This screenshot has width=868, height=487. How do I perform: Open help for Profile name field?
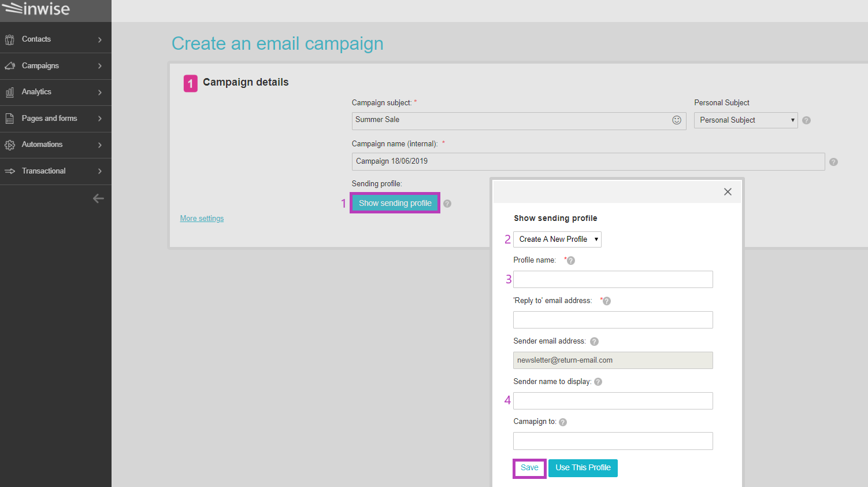click(x=572, y=260)
